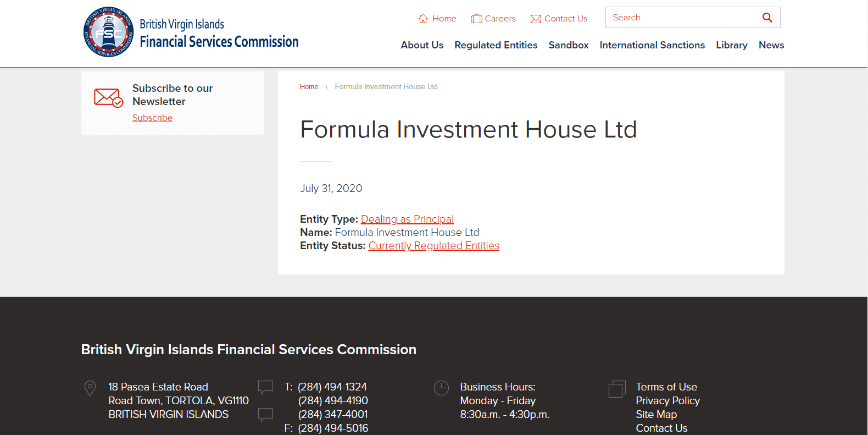Viewport: 868px width, 435px height.
Task: Open the Regulated Entities menu
Action: (x=496, y=45)
